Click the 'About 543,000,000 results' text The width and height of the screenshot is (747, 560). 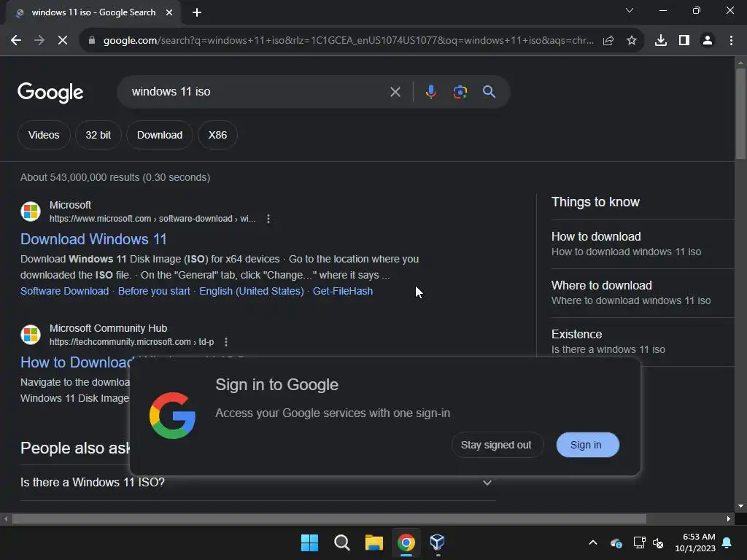[x=115, y=177]
